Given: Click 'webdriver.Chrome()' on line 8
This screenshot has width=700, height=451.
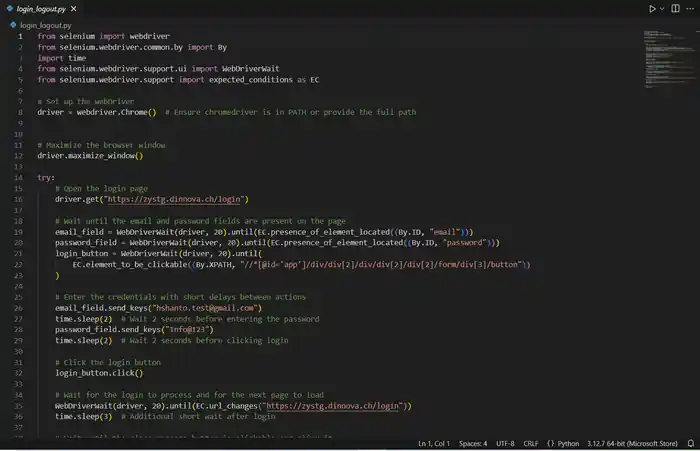Looking at the screenshot, I should [x=117, y=112].
